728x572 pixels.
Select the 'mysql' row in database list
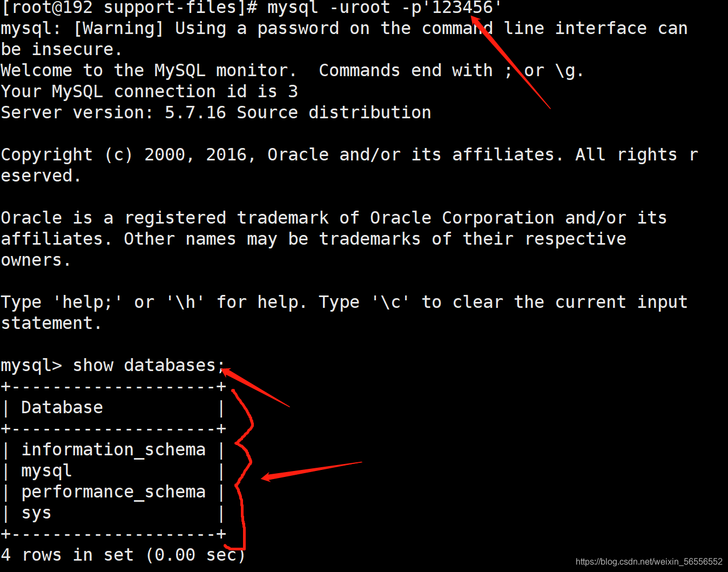coord(113,471)
